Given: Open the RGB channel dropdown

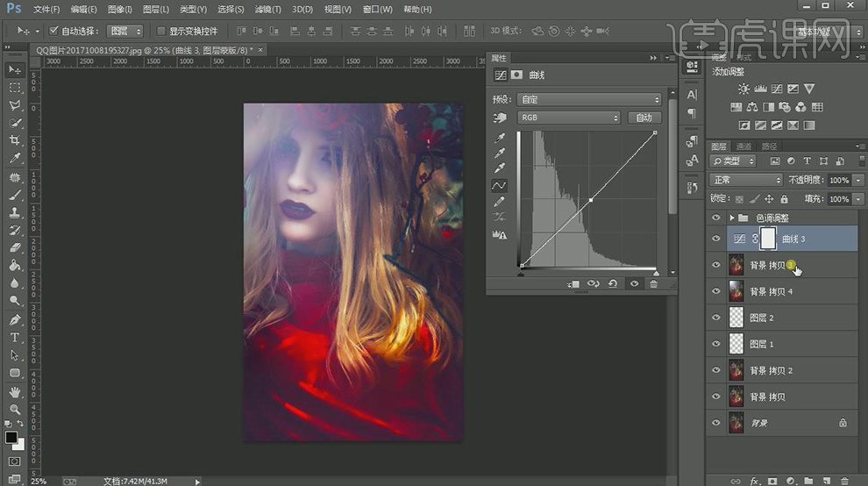Looking at the screenshot, I should click(x=568, y=118).
